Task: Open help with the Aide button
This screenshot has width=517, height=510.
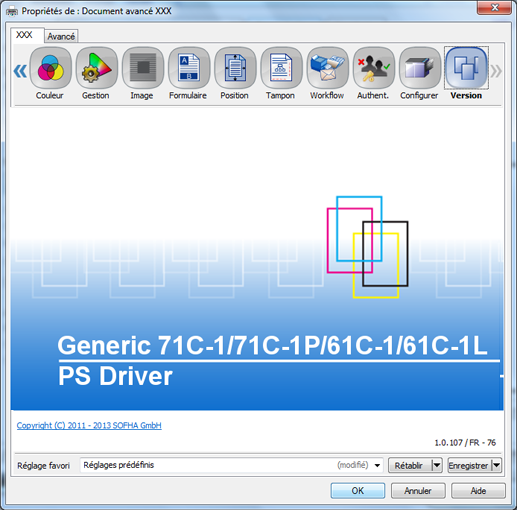Action: [x=478, y=491]
